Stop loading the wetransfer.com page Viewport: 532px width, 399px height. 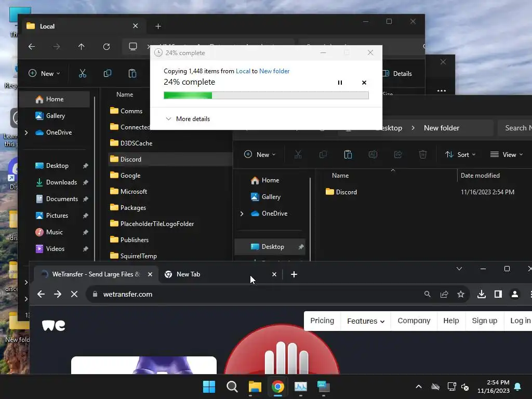(74, 294)
